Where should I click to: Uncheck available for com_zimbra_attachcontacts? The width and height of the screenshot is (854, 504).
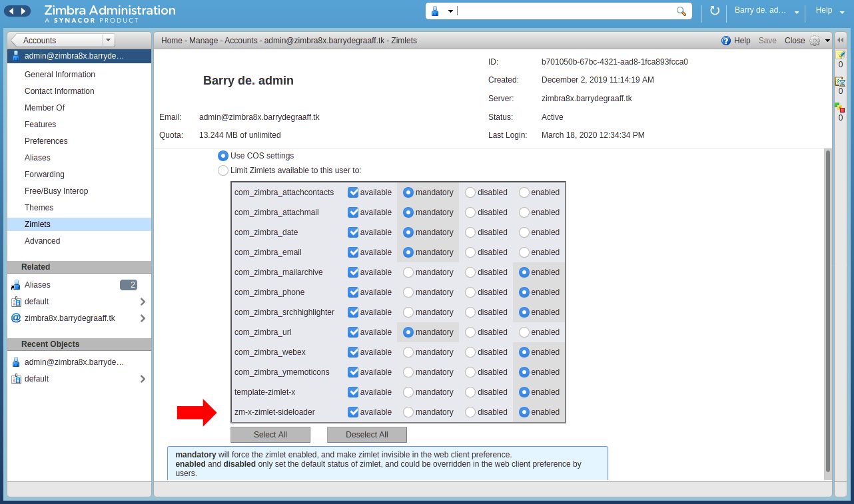pos(353,192)
